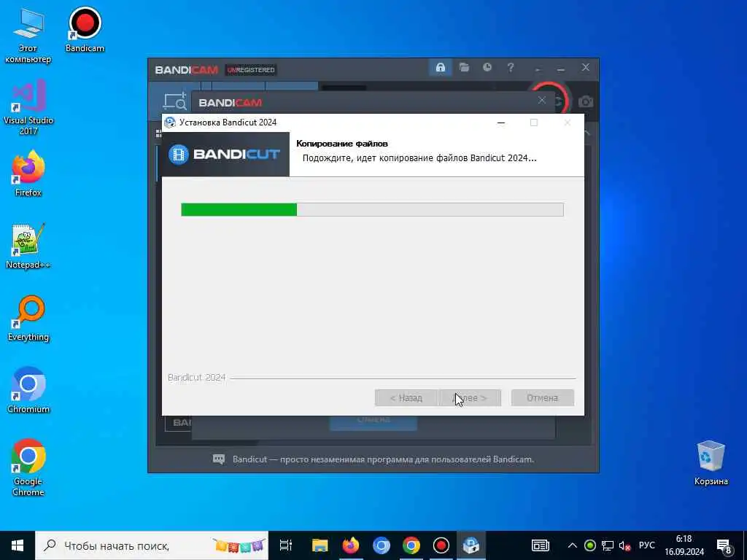Click the installation progress bar
This screenshot has width=747, height=560.
(372, 209)
